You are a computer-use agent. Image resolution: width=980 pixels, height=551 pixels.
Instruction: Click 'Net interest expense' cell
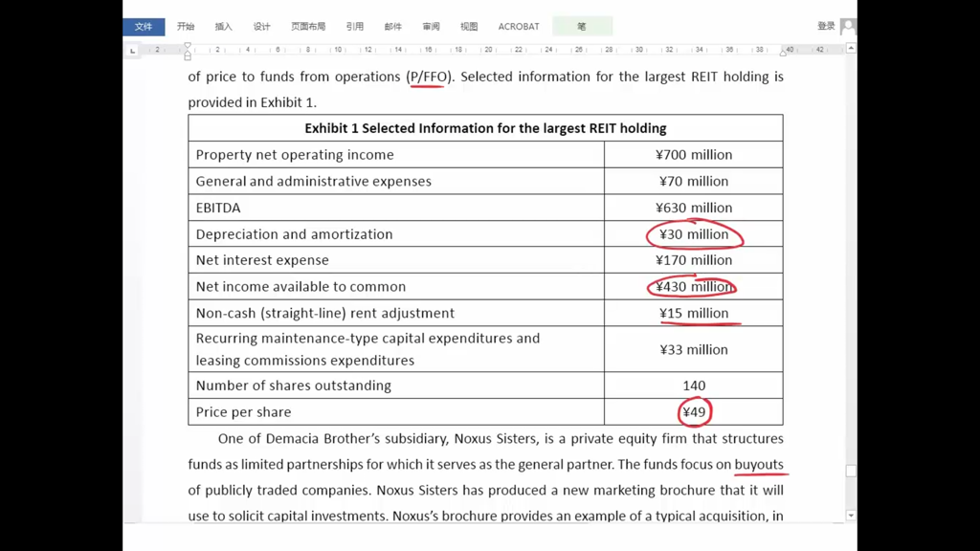point(396,260)
